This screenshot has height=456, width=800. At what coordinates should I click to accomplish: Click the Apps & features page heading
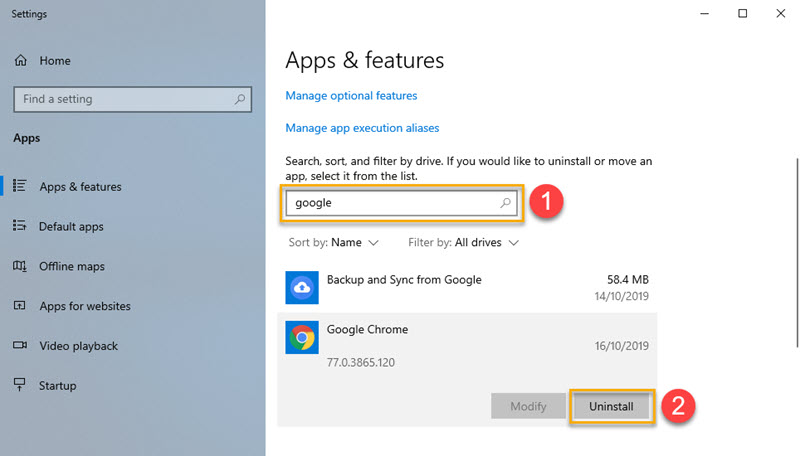[365, 60]
